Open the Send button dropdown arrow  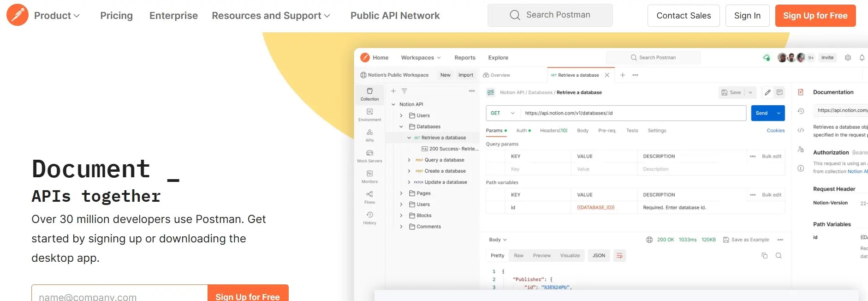tap(779, 113)
